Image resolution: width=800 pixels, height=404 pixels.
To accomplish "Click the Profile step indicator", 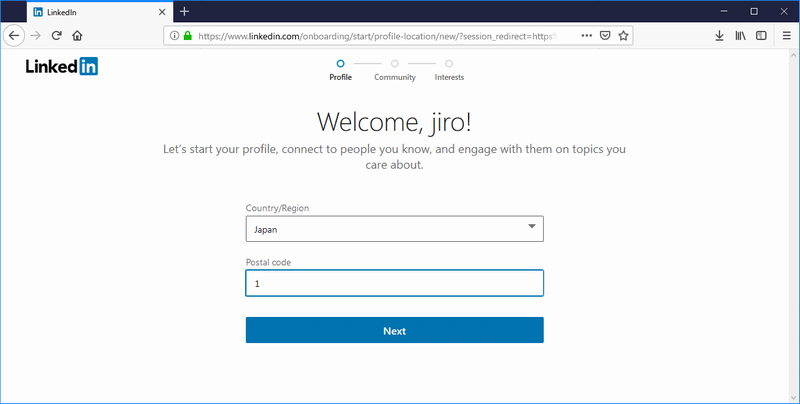I will tap(340, 70).
